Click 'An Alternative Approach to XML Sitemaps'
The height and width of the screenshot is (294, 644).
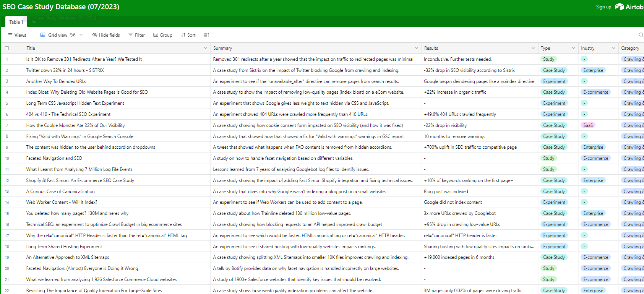68,257
